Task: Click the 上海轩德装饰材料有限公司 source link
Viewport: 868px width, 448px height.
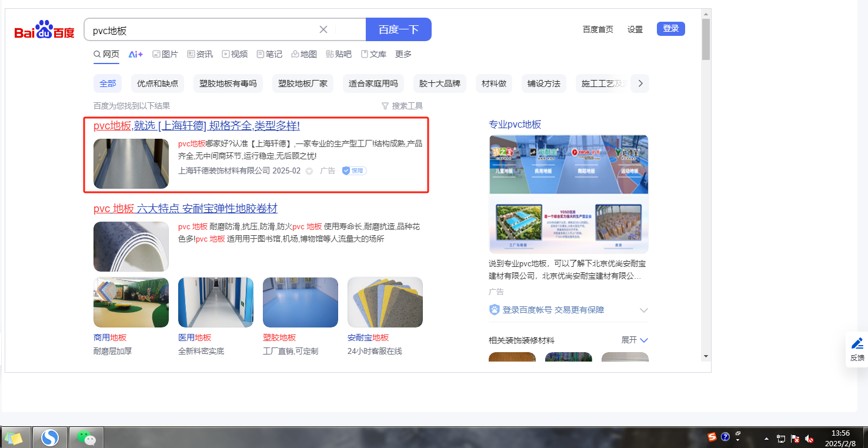Action: coord(224,170)
